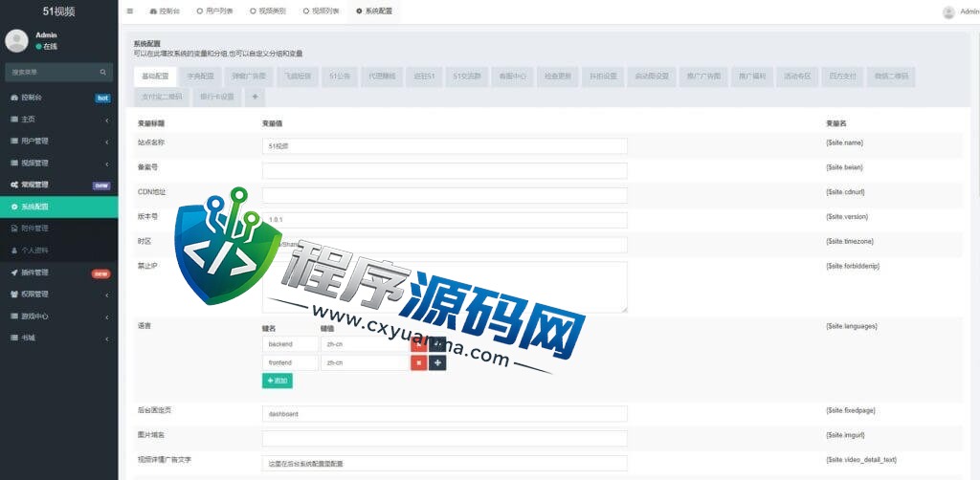The height and width of the screenshot is (480, 980).
Task: Click the Admin avatar in the sidebar
Action: (17, 41)
